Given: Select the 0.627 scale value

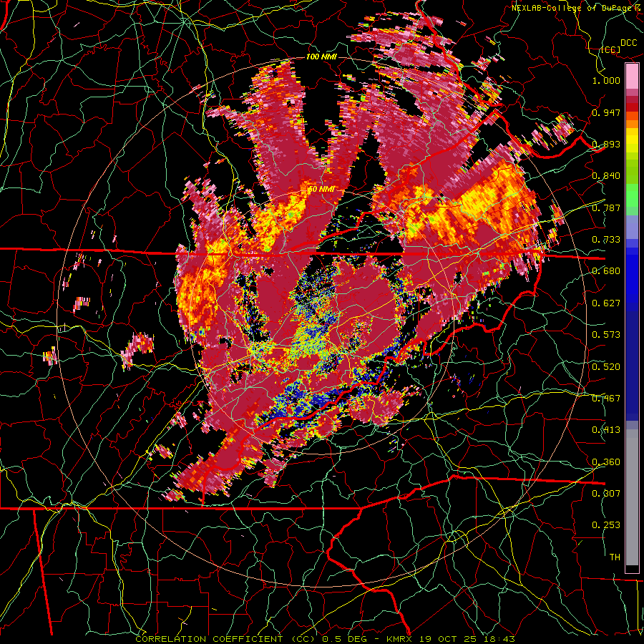Looking at the screenshot, I should pyautogui.click(x=606, y=303).
